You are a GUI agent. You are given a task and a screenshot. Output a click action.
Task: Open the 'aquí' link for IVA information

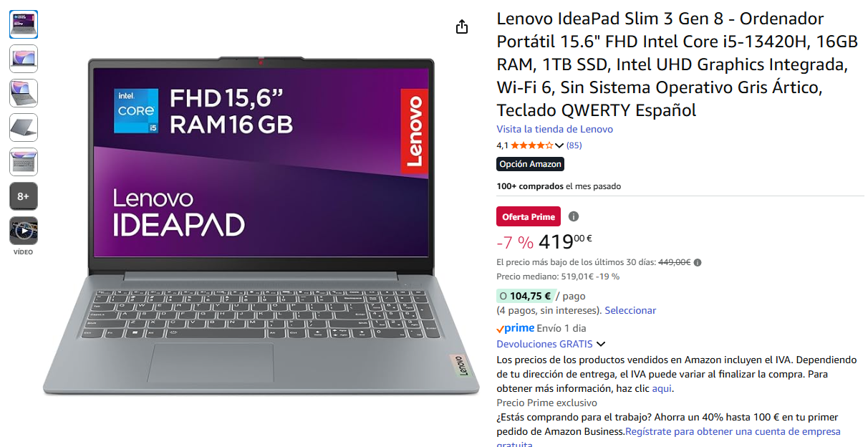click(x=662, y=388)
